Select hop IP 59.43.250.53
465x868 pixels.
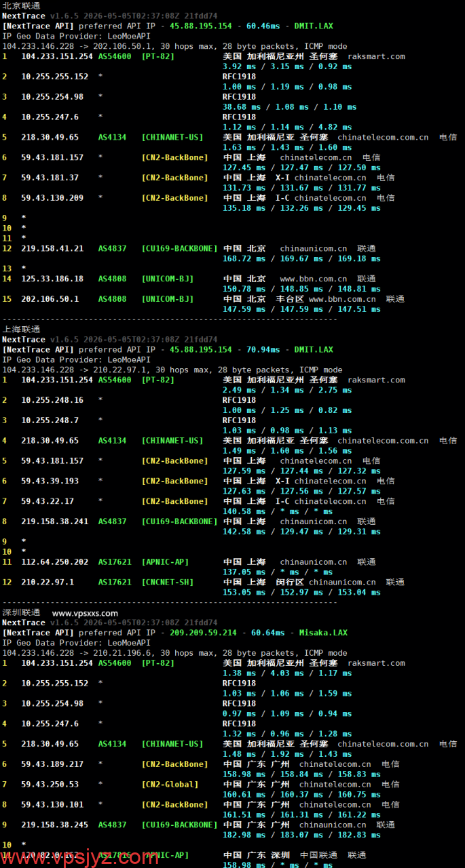(50, 785)
